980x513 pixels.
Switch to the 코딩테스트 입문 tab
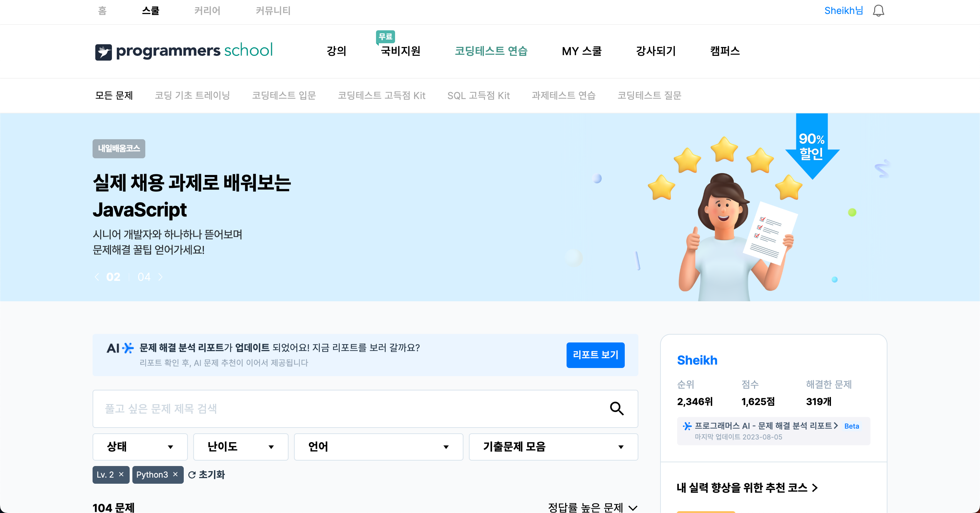click(284, 96)
